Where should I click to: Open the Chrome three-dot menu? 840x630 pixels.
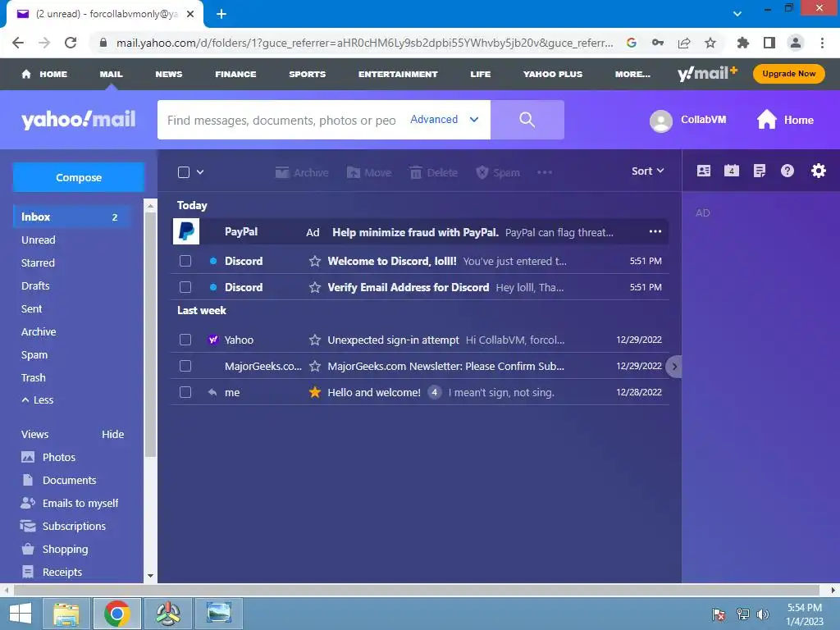[x=822, y=43]
